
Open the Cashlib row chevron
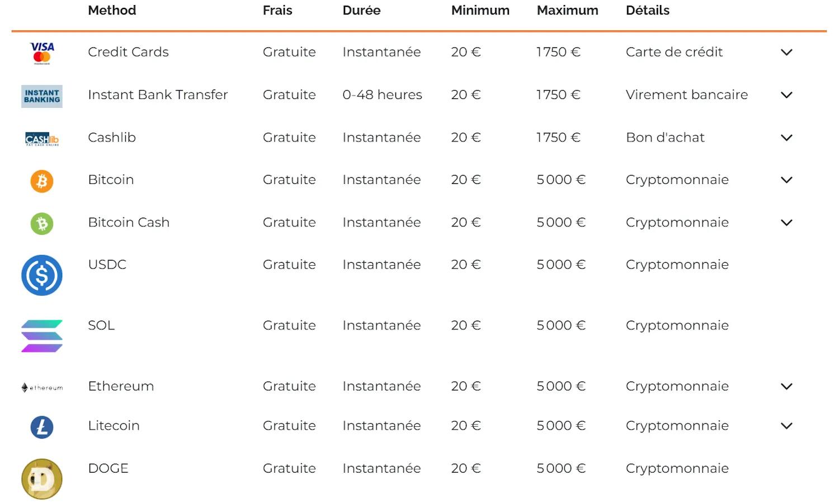tap(786, 138)
